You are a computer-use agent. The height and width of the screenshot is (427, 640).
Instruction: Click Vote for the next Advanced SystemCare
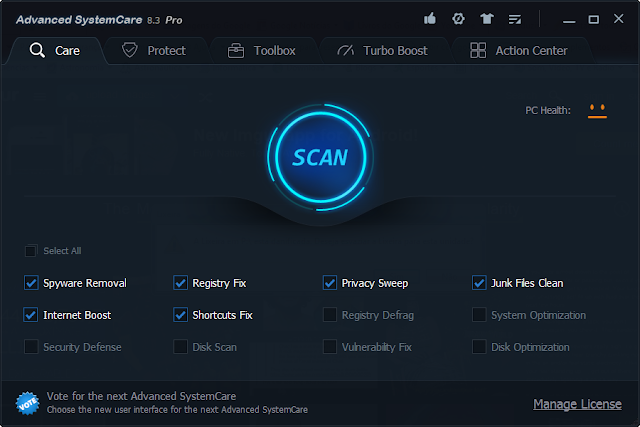(x=141, y=396)
